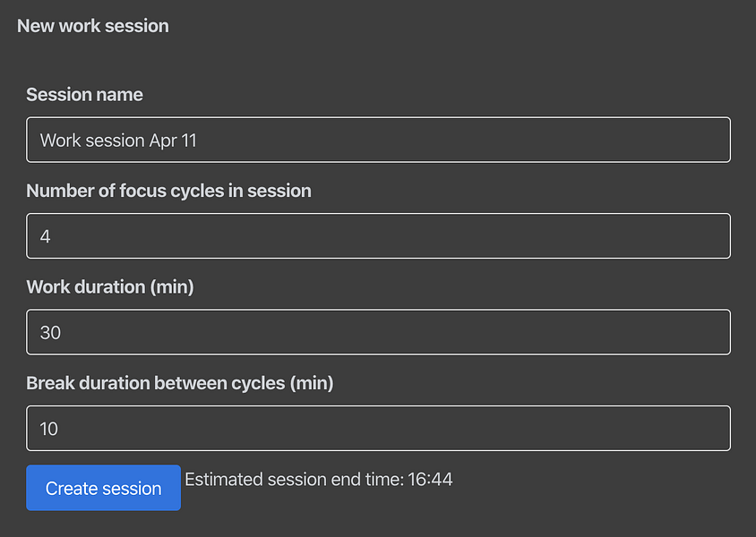Click the 16:44 end time value

click(430, 480)
